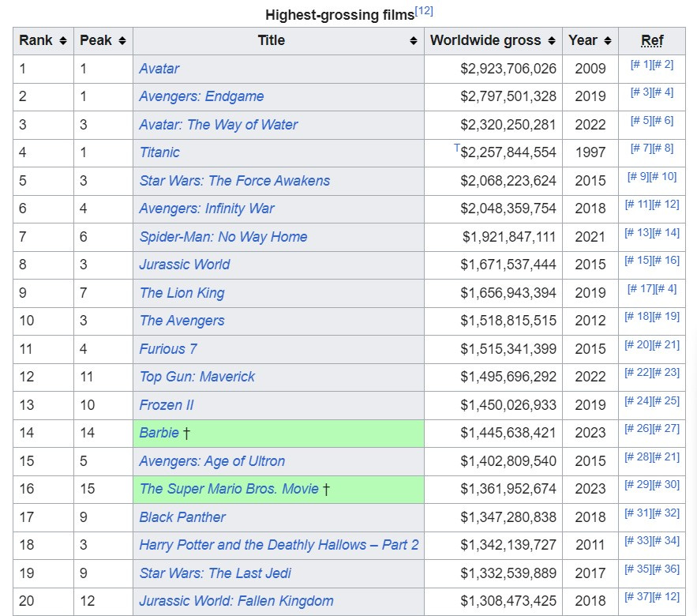Open Jurassic World: Fallen Kingdom link
The height and width of the screenshot is (616, 697).
coord(236,600)
